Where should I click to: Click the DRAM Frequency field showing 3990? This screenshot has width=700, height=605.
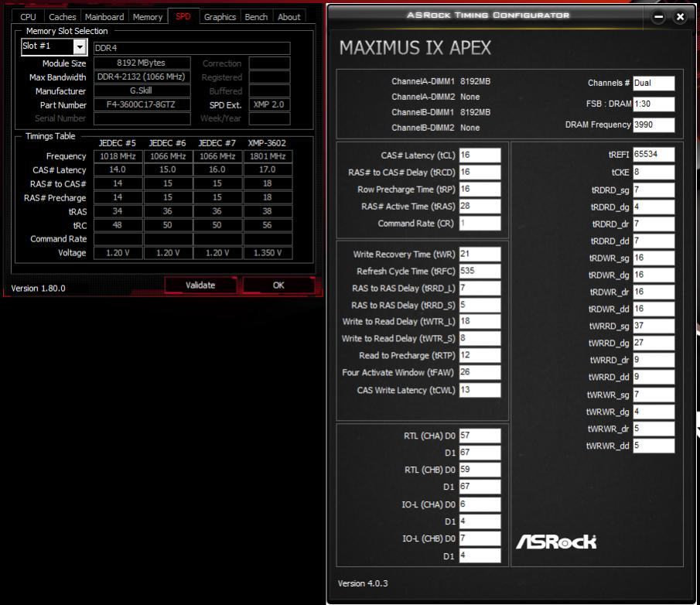(x=654, y=125)
